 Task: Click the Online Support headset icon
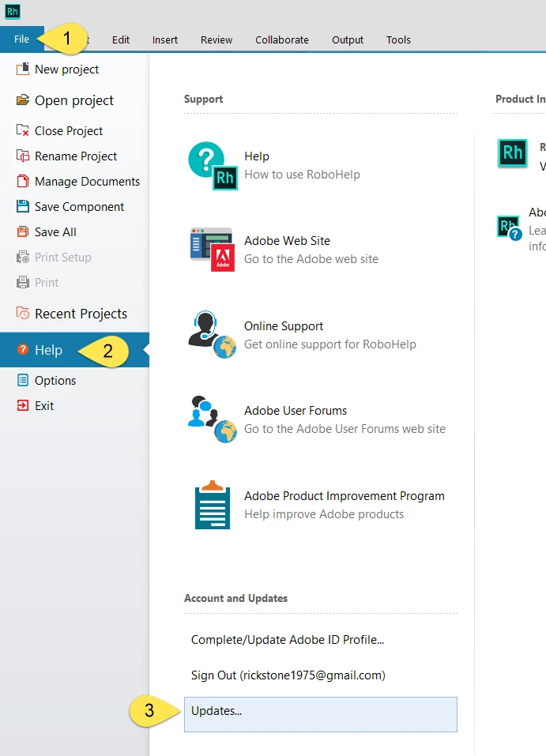213,335
